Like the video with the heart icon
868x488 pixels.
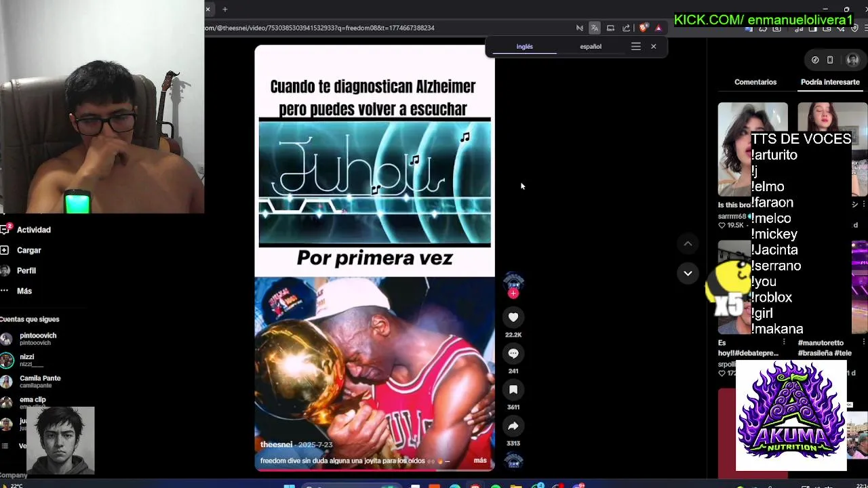tap(513, 317)
